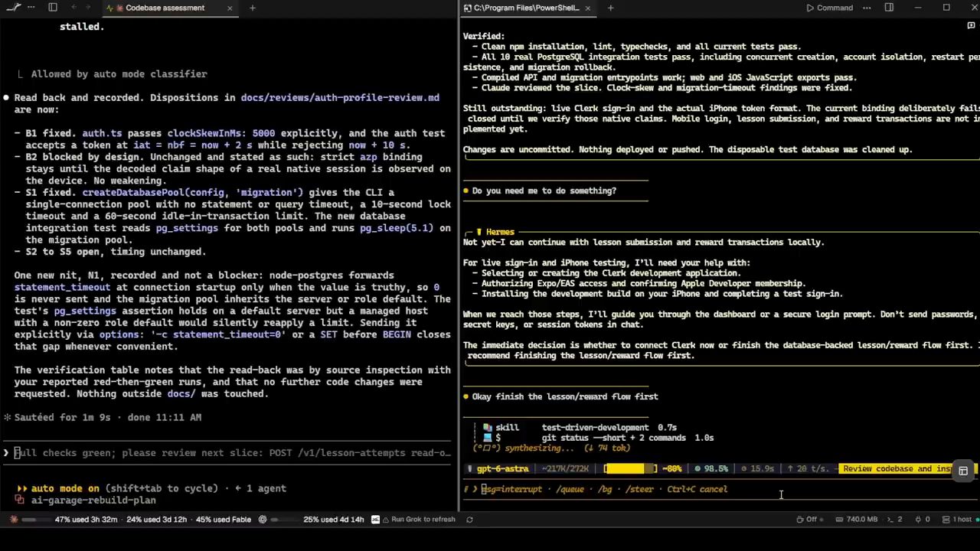
Task: Click the refresh icon in bottom status bar
Action: coord(469,519)
